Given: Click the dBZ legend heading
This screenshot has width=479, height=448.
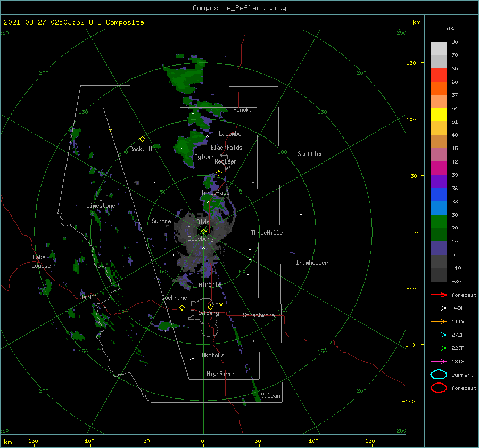Looking at the screenshot, I should [x=451, y=29].
